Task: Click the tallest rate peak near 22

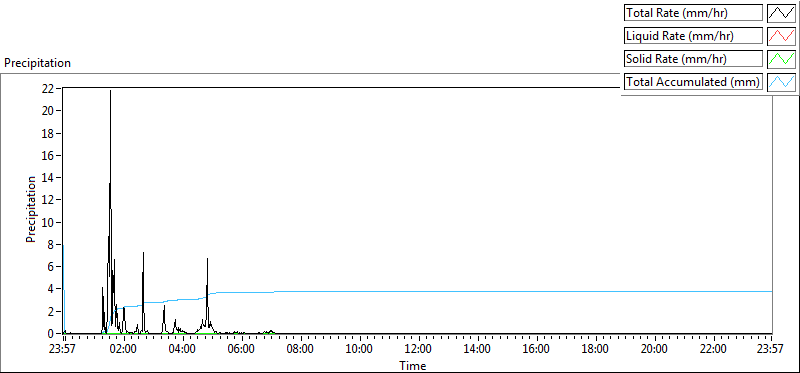Action: coord(110,91)
